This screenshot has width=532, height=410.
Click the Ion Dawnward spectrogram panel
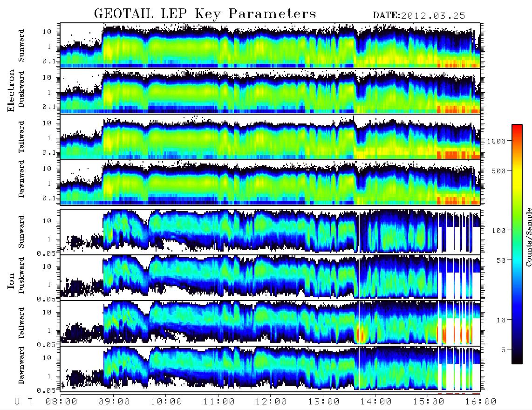tap(270, 369)
